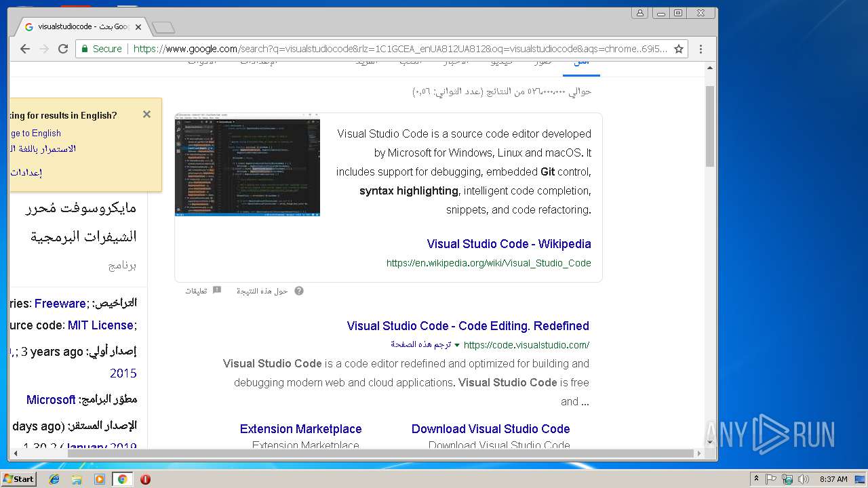868x488 pixels.
Task: Bookmark this page with the star icon
Action: 678,49
